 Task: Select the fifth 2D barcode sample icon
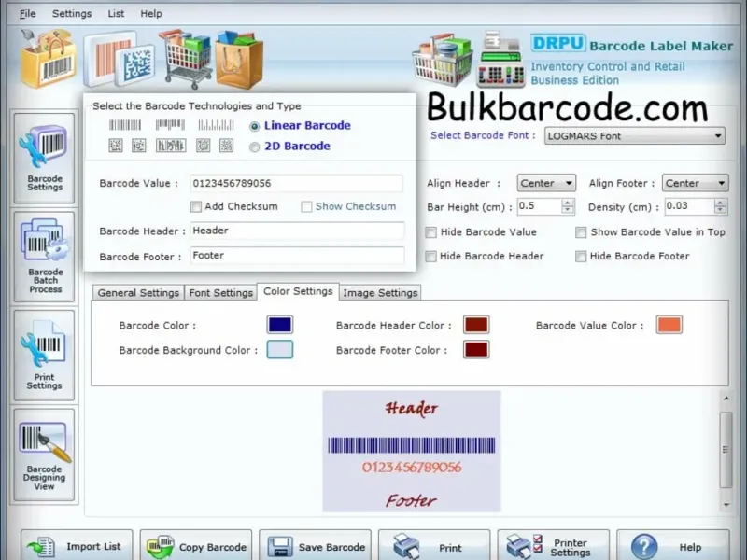pos(226,146)
